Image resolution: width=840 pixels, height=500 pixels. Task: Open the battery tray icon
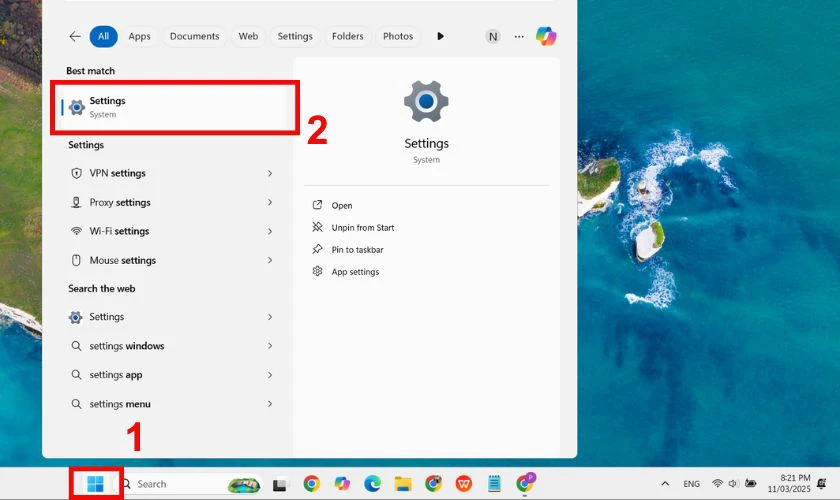[x=751, y=483]
